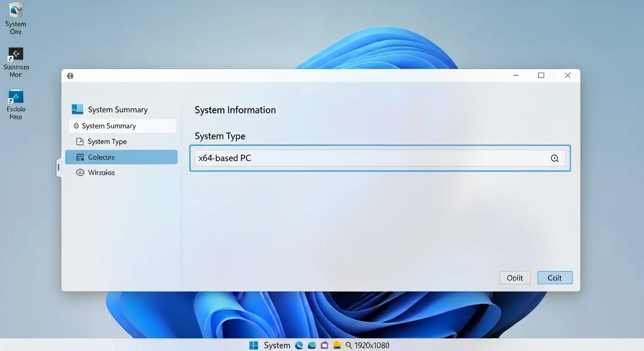644x351 pixels.
Task: Launch File Explorer from the taskbar
Action: 338,346
